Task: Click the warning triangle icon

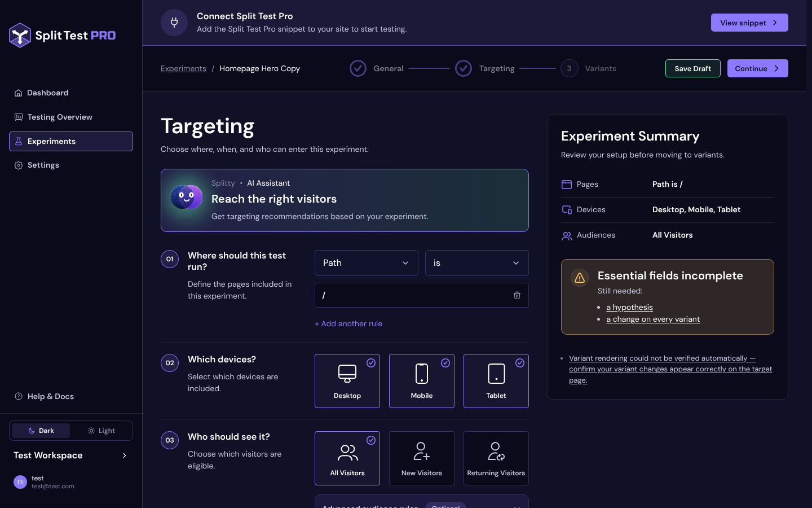Action: point(580,278)
